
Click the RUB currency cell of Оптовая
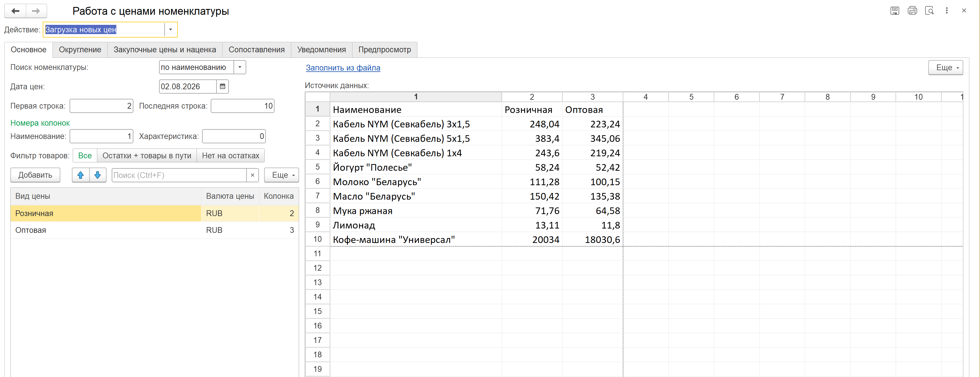230,231
